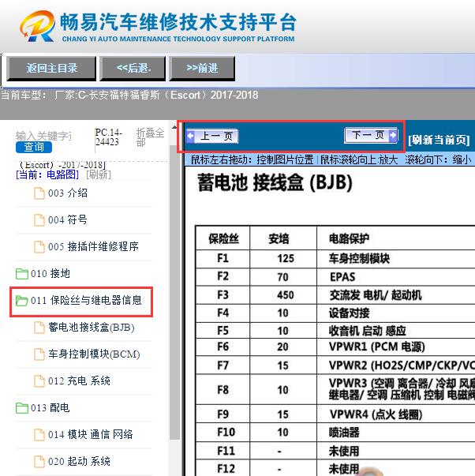Open 蓄电池接线盒(BJB) tree item
Image resolution: width=475 pixels, height=476 pixels.
pos(92,328)
